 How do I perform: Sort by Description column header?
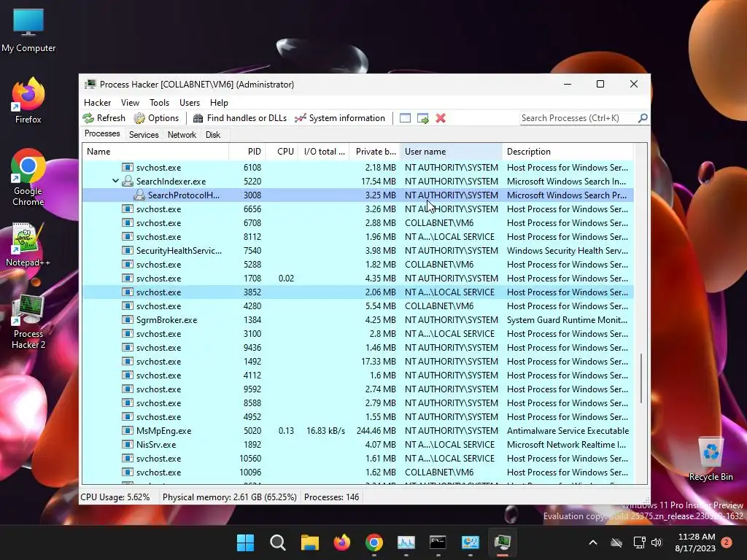(568, 152)
